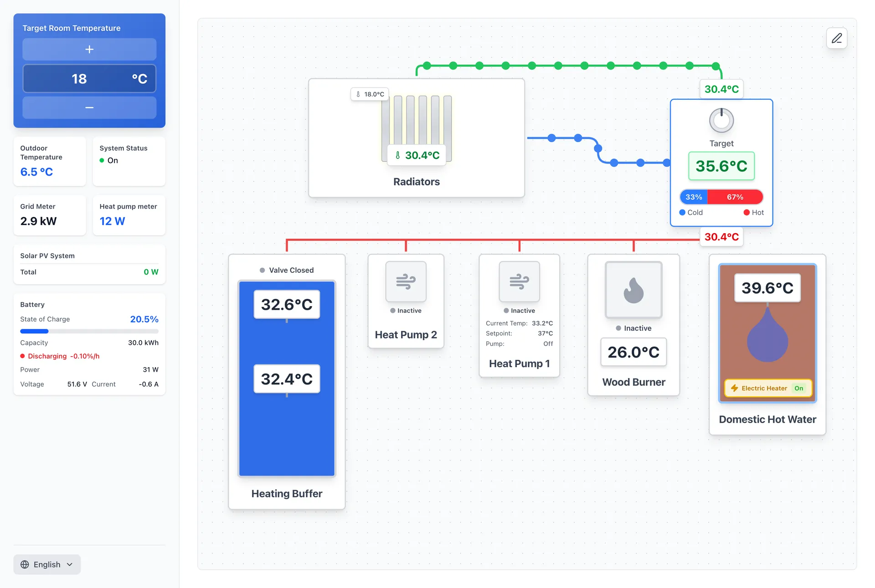Select the buffer lower temperature 32.4°C
875x588 pixels.
287,379
